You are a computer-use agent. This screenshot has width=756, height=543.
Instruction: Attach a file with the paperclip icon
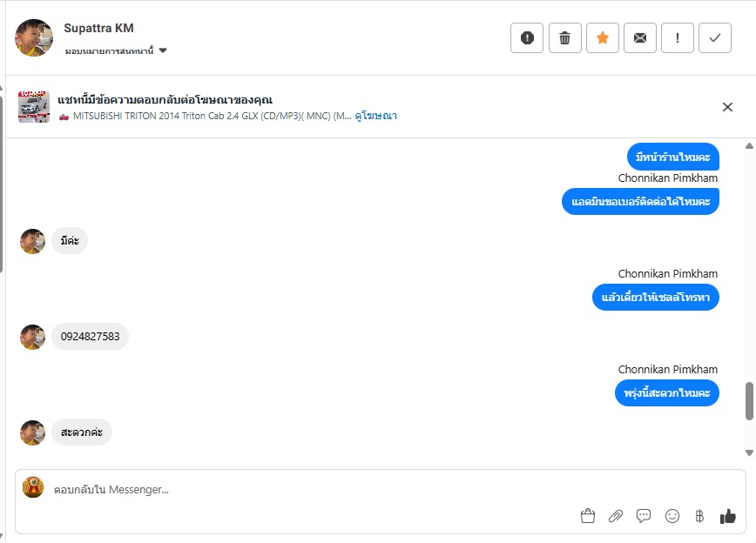coord(616,516)
